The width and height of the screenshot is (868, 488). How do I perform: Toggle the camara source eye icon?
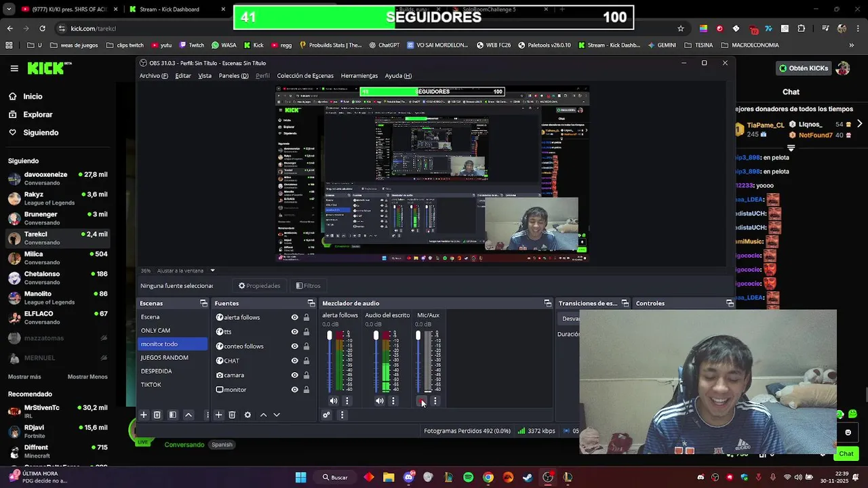294,375
